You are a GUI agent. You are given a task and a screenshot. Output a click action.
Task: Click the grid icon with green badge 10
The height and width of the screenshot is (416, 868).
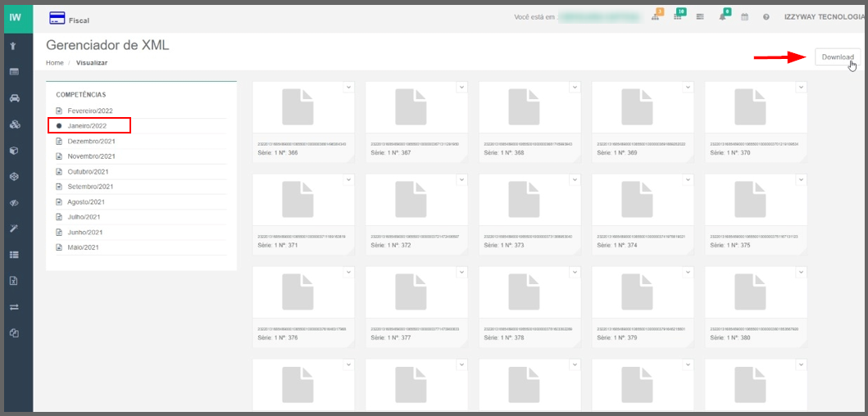pyautogui.click(x=678, y=17)
